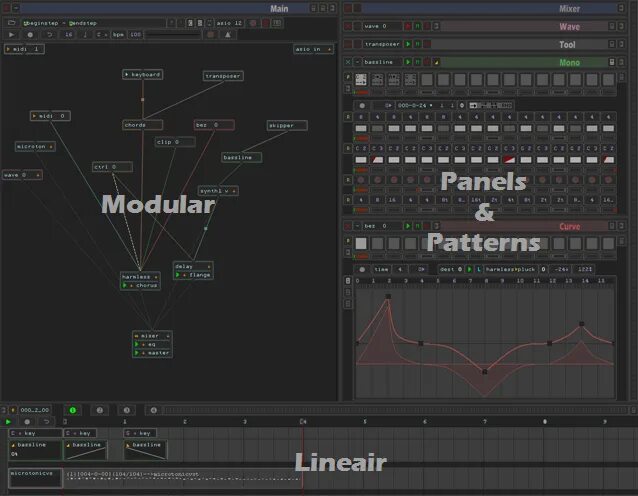This screenshot has height=496, width=638.
Task: Select first bassline pattern slot
Action: point(361,79)
